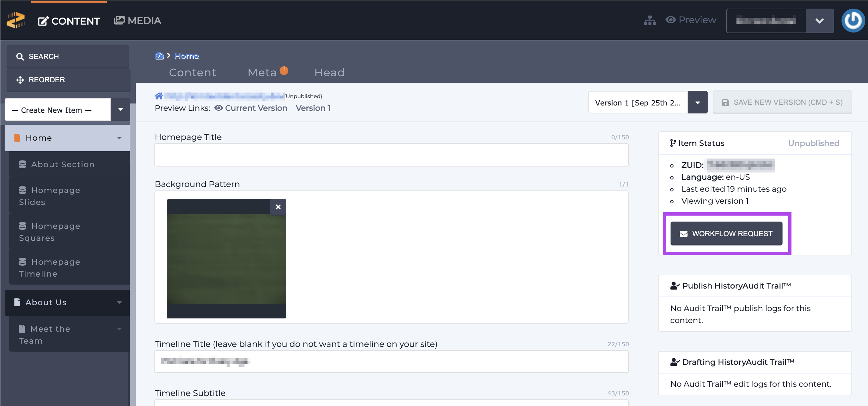The height and width of the screenshot is (406, 868).
Task: Click the Homepage Slides database icon
Action: (x=23, y=190)
